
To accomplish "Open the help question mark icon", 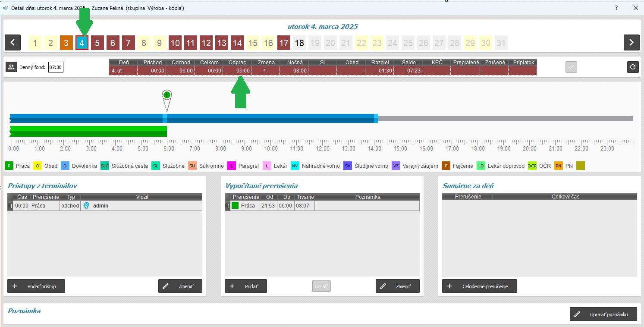I will (x=616, y=8).
